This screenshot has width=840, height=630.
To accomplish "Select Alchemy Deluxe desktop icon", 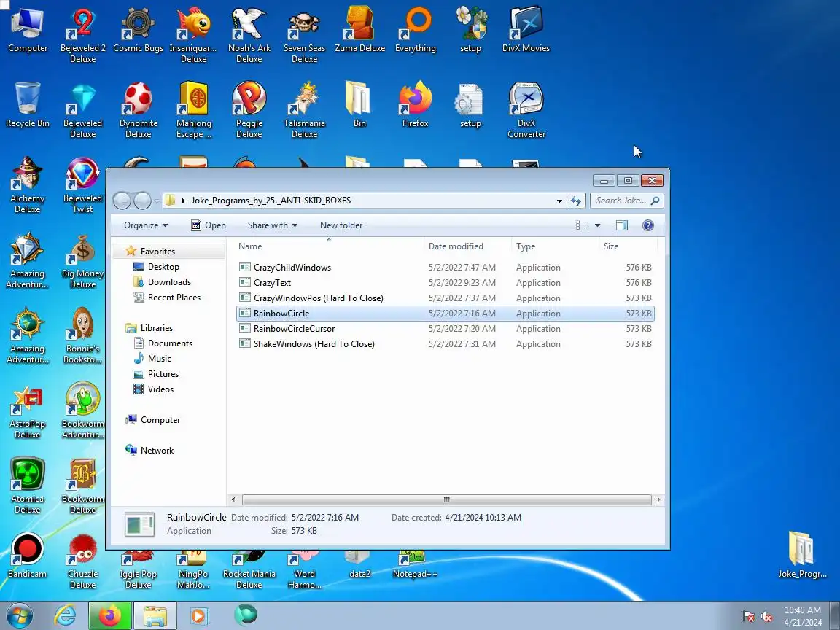I will 27,184.
